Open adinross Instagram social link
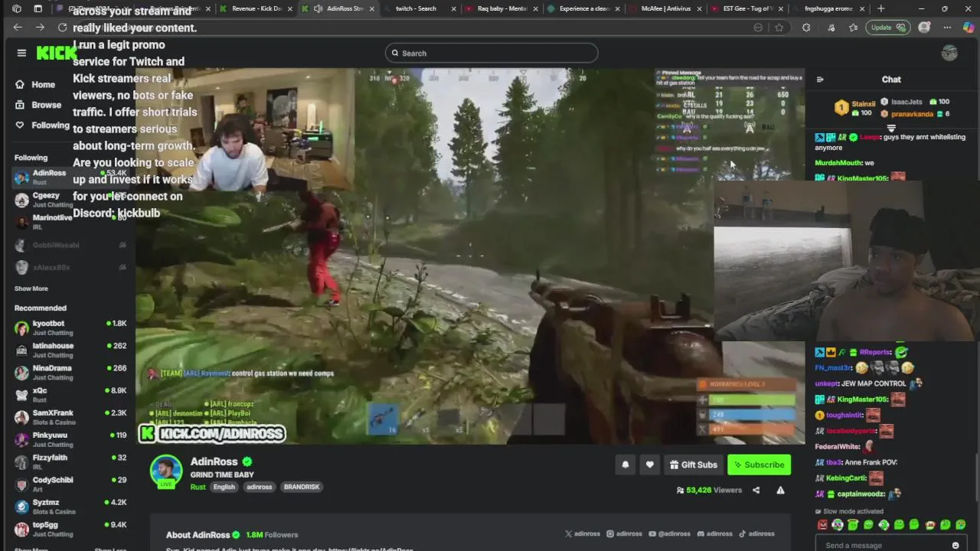 (625, 533)
